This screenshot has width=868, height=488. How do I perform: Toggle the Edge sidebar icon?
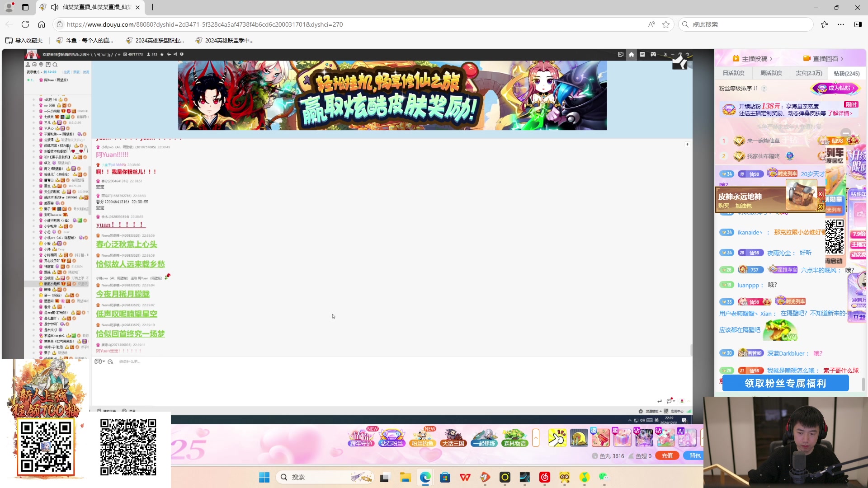coord(858,24)
